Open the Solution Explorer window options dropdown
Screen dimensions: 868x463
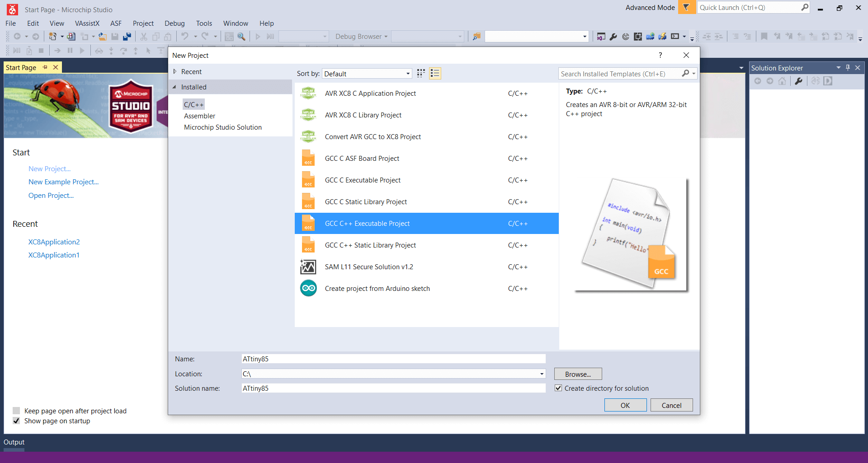coord(839,68)
